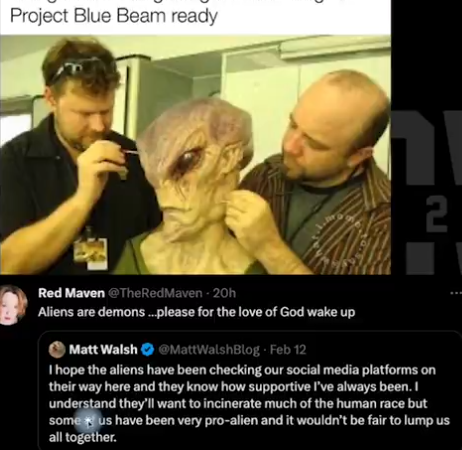Open the quoted tweet text about pro-alien
Screen dimensions: 462x450
click(x=249, y=403)
